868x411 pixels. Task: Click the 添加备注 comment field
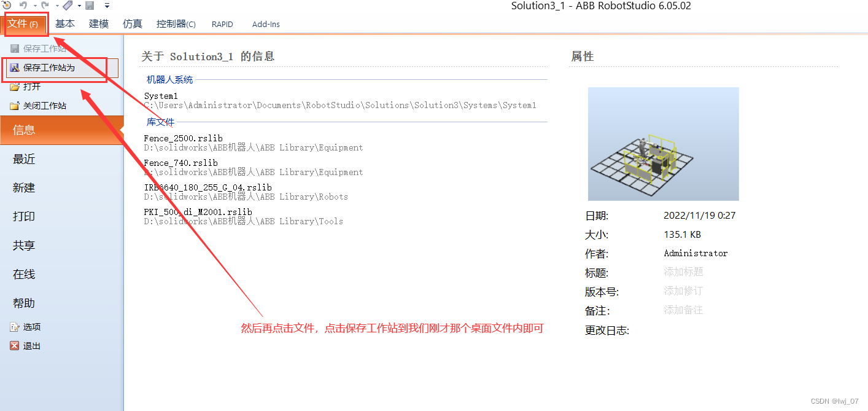click(683, 310)
